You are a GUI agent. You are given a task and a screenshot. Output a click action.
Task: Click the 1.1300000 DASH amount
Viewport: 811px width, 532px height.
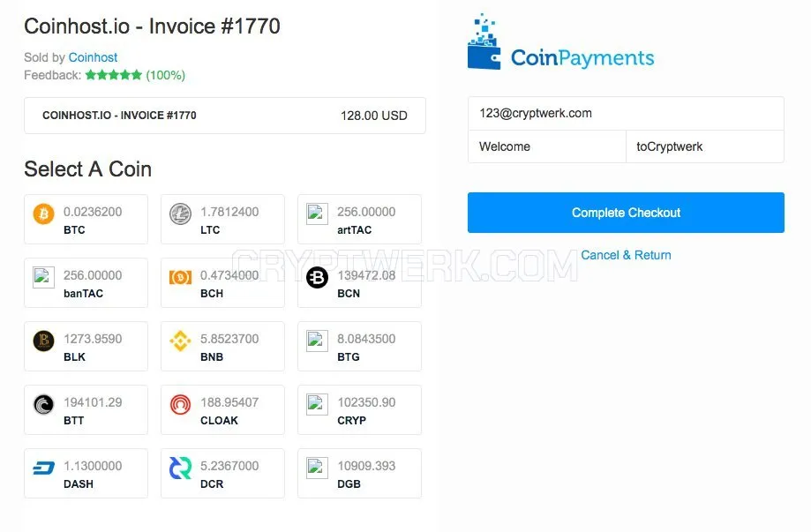click(93, 466)
